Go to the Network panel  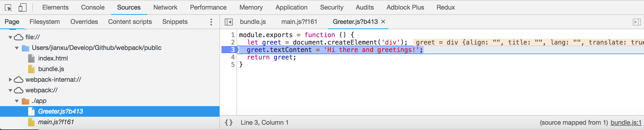point(165,7)
